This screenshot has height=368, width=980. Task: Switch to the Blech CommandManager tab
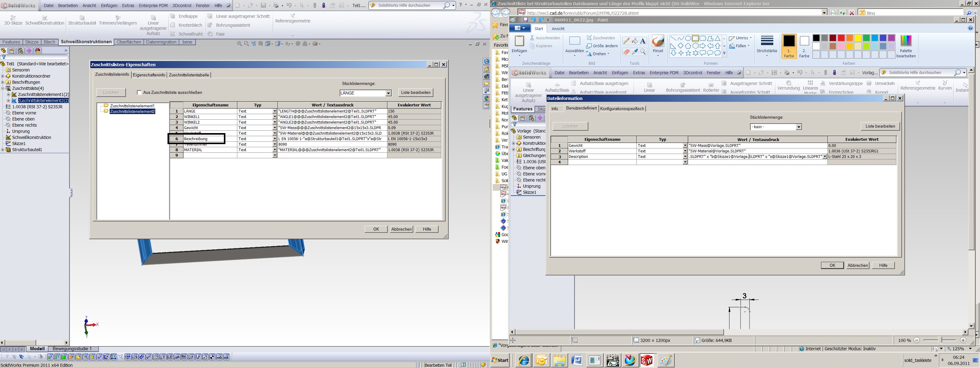click(49, 42)
